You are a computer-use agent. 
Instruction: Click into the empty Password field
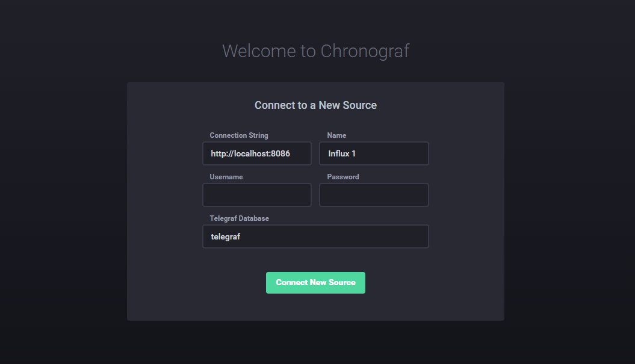(x=374, y=195)
